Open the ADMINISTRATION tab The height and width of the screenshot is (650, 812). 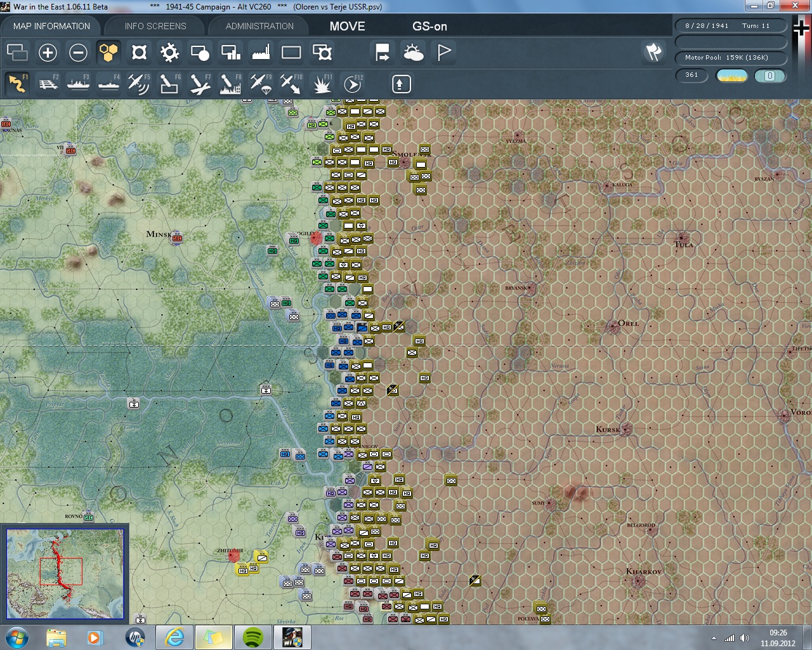259,26
